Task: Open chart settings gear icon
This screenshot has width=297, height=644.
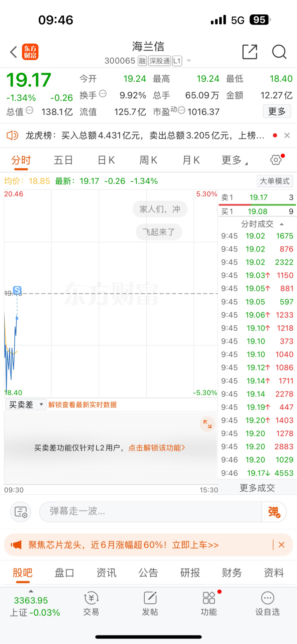Action: 276,160
